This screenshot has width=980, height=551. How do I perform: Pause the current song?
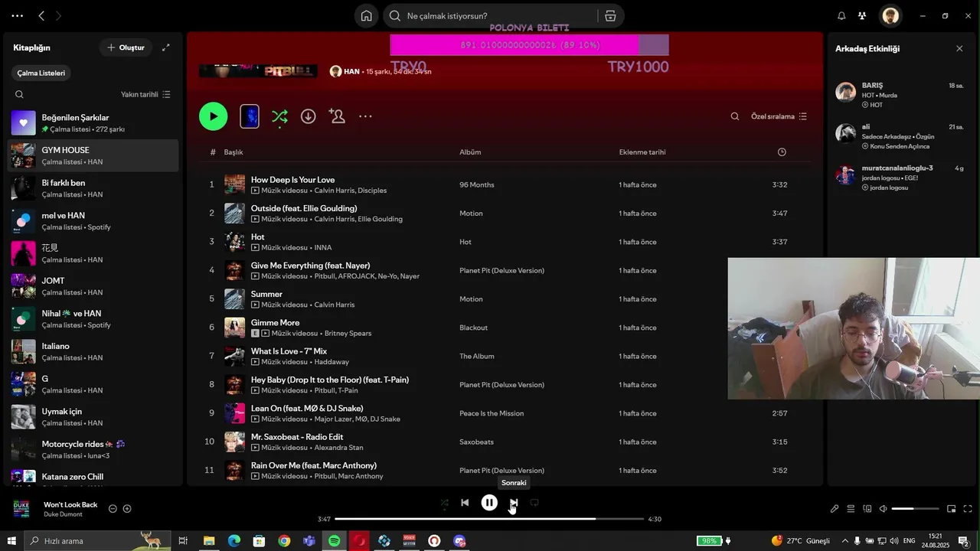coord(489,503)
